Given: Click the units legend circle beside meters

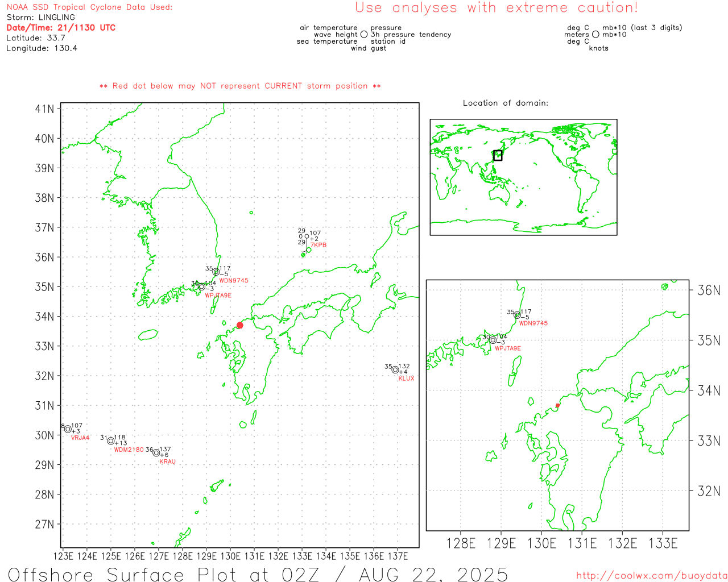Looking at the screenshot, I should pyautogui.click(x=595, y=35).
